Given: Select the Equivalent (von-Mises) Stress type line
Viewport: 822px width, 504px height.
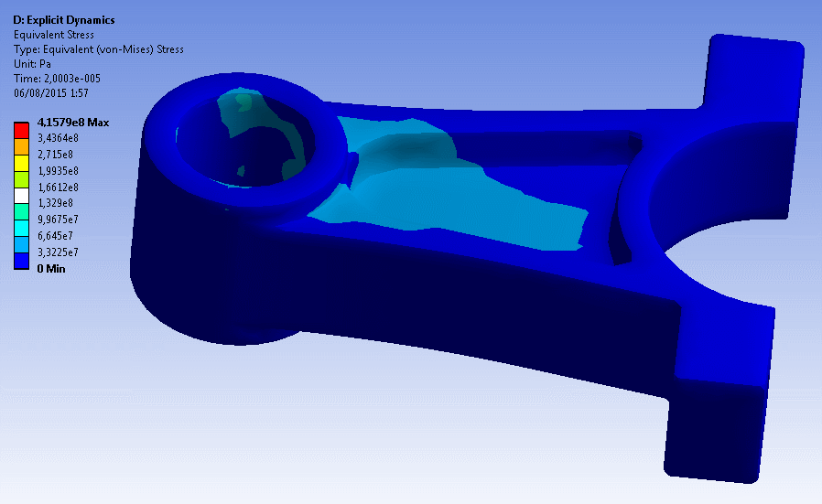Looking at the screenshot, I should click(x=98, y=49).
